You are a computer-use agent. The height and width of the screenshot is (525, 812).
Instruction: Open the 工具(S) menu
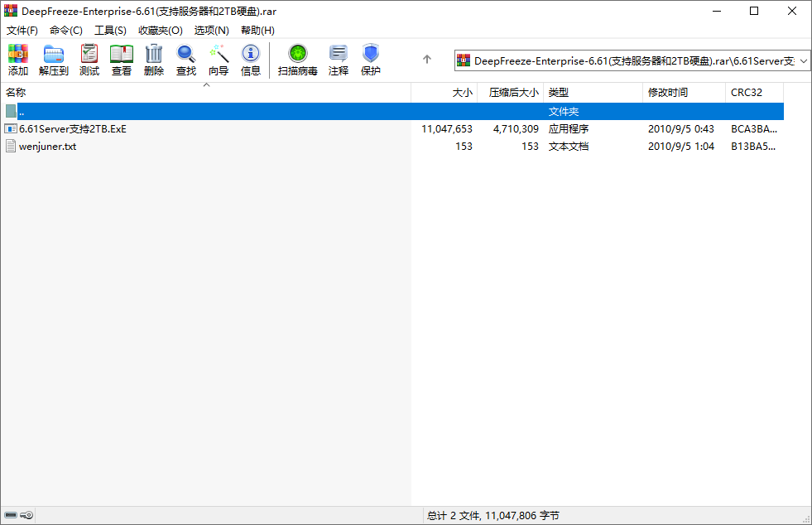coord(109,30)
